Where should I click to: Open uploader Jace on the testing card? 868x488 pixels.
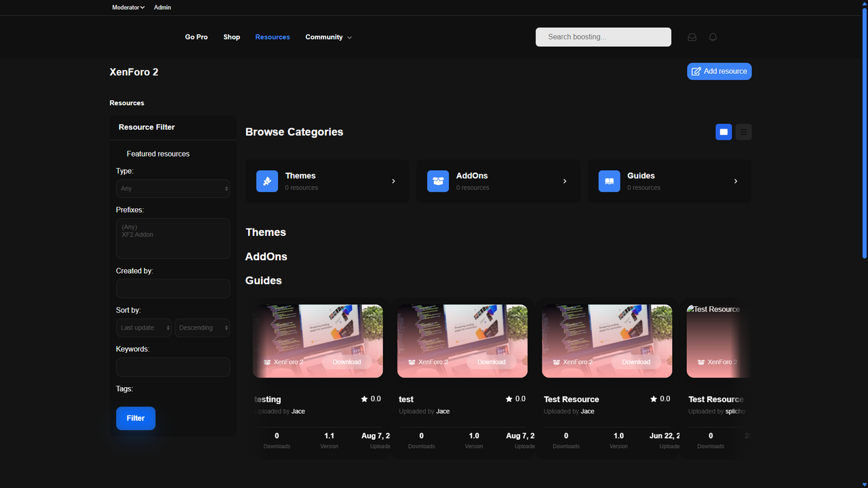point(298,411)
